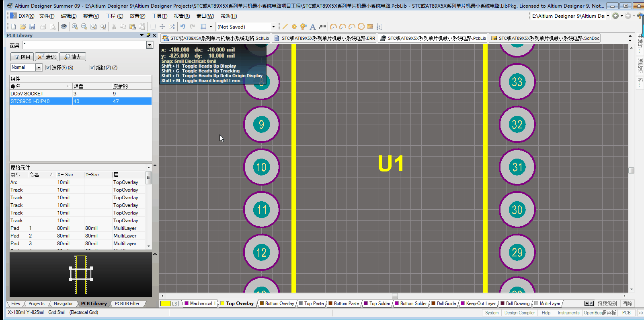This screenshot has width=644, height=320.
Task: Expand the document path dropdown
Action: point(608,16)
